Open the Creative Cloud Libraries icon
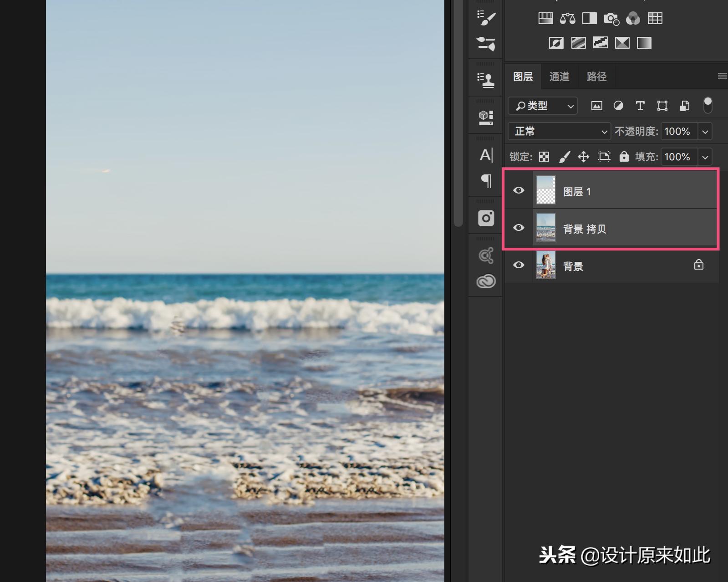Screen dimensions: 728x582 coord(486,281)
